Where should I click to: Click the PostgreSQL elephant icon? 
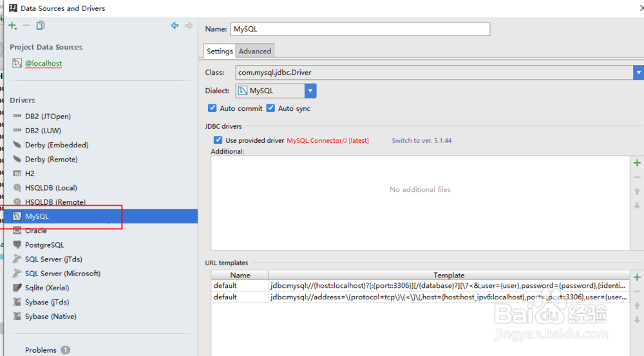pyautogui.click(x=17, y=245)
